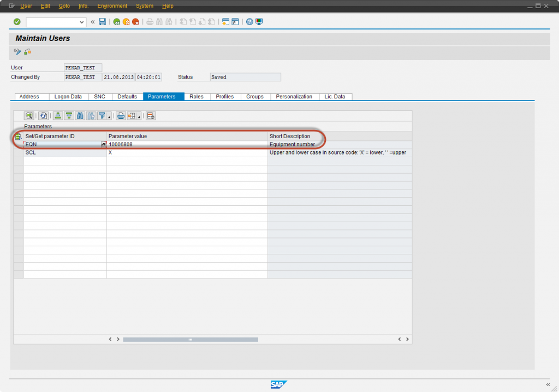Image resolution: width=559 pixels, height=392 pixels.
Task: Click the Find Next icon in the main toolbar
Action: [x=169, y=22]
